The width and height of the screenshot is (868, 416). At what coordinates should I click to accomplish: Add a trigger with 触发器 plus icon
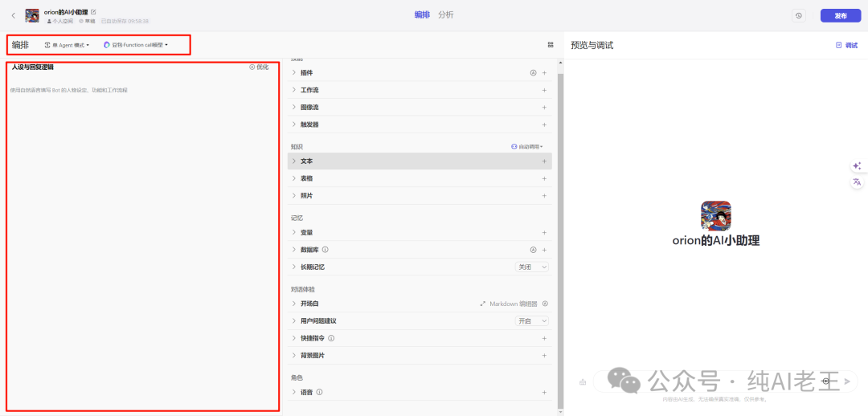tap(544, 124)
